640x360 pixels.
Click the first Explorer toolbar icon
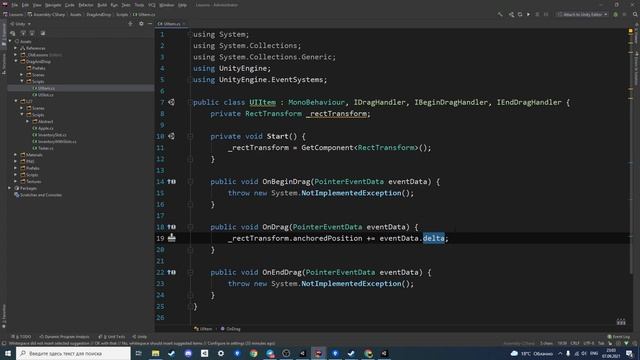tap(13, 33)
